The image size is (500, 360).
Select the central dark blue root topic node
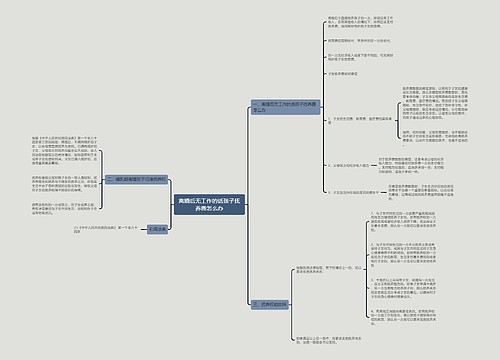(x=209, y=205)
